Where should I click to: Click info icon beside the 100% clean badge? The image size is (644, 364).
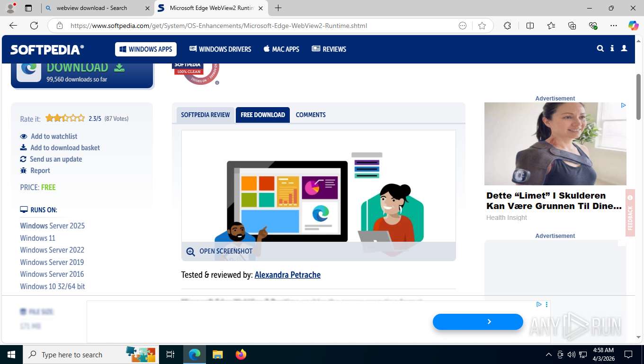[217, 82]
